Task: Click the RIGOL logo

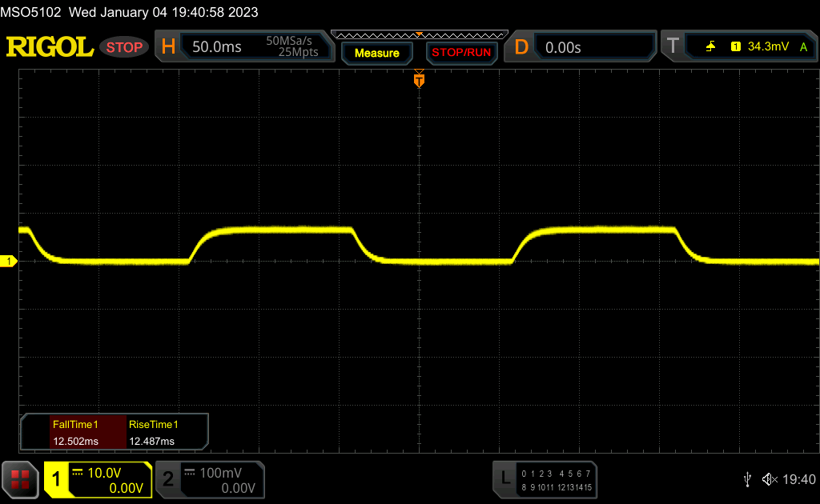Action: [x=50, y=47]
